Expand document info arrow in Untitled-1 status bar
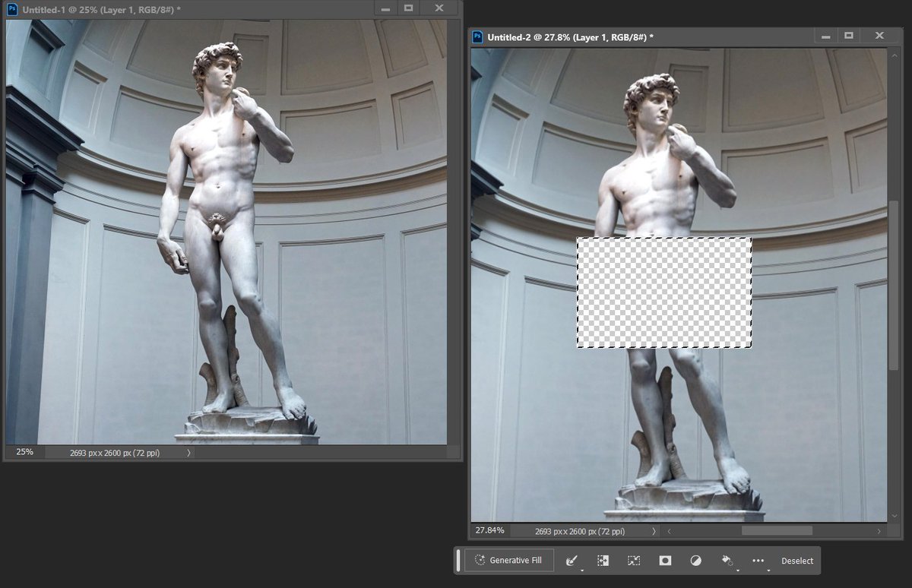The height and width of the screenshot is (588, 912). tap(188, 453)
